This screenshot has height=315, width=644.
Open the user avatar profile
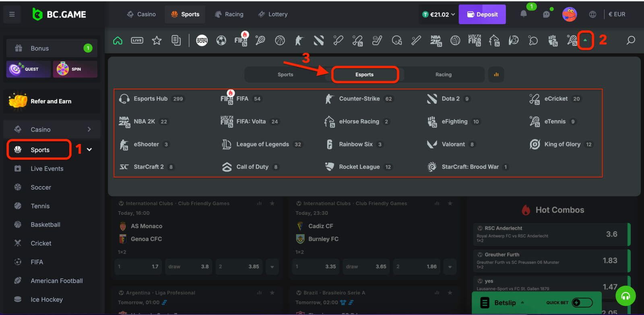pos(569,14)
